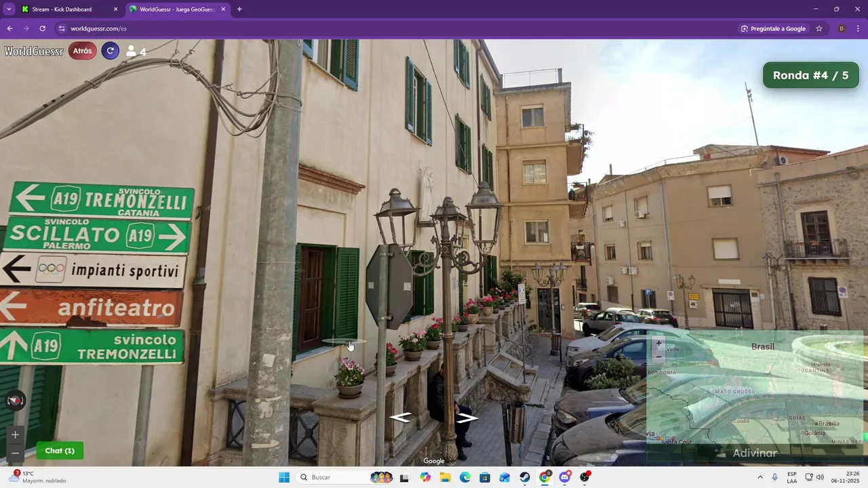868x488 pixels.
Task: Submit guess with Adivinar button
Action: [755, 453]
